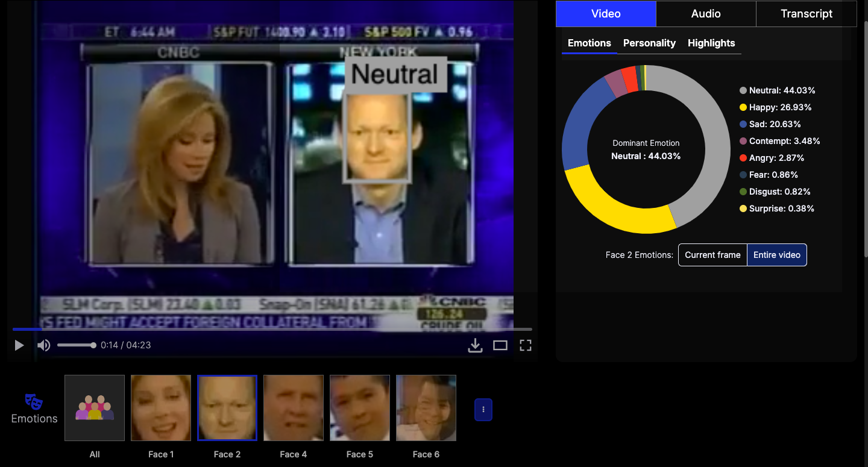Enter fullscreen mode
Screen dimensions: 868x467
coord(526,345)
